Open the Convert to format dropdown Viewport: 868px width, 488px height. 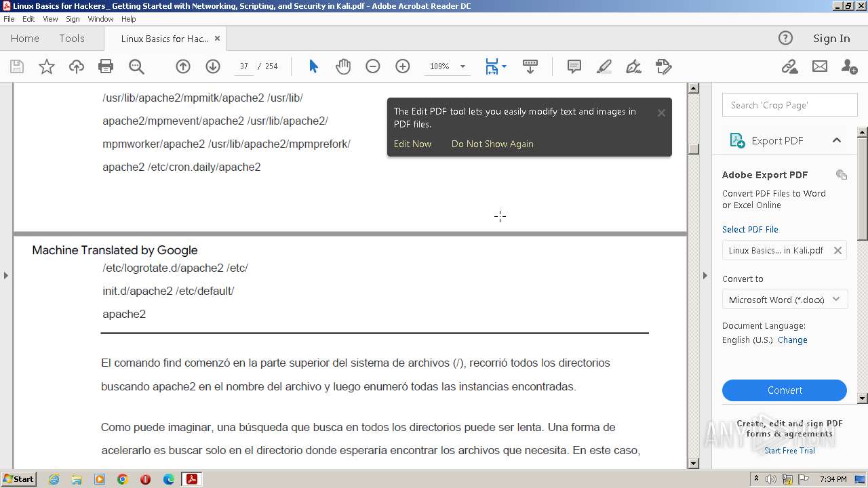pos(785,300)
